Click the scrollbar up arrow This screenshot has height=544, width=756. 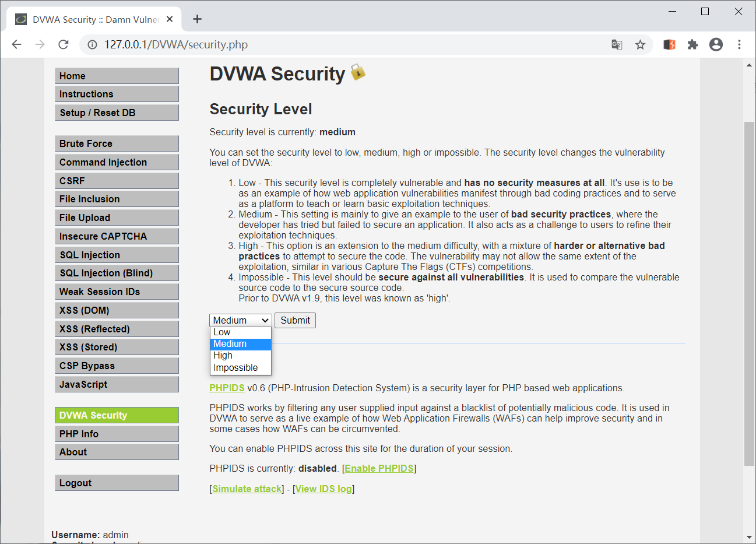(x=749, y=65)
